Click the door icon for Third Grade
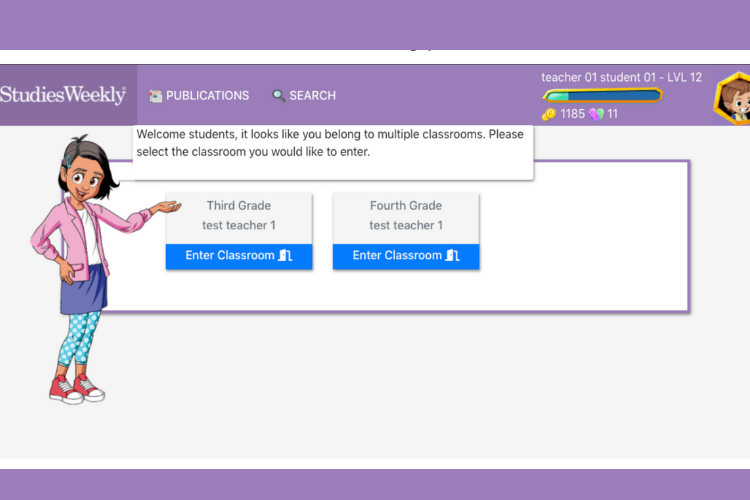 tap(286, 256)
